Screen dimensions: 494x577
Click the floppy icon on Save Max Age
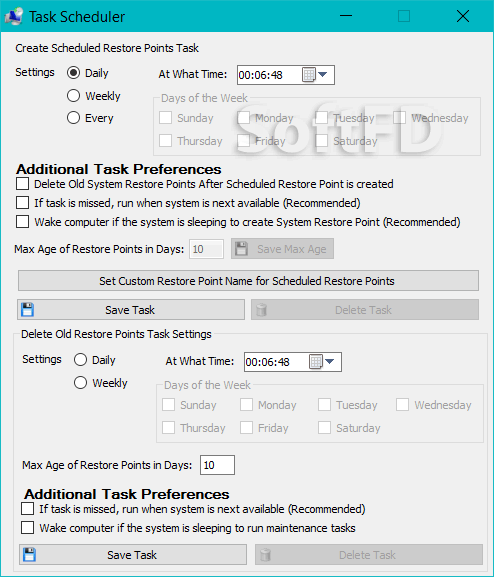click(241, 248)
